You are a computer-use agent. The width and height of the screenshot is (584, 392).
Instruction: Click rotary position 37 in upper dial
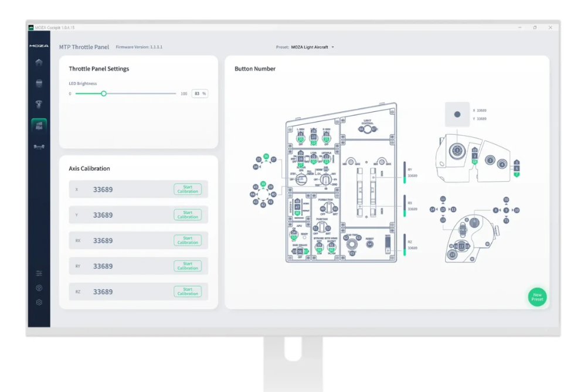click(x=274, y=159)
